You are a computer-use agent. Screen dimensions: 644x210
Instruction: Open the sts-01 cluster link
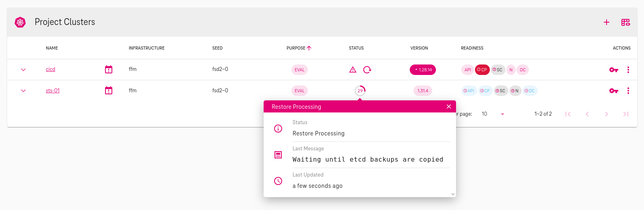53,90
